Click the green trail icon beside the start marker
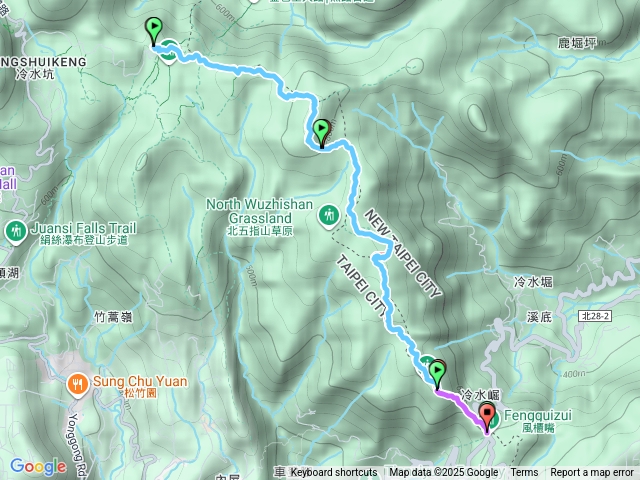The height and width of the screenshot is (480, 640). (x=169, y=52)
